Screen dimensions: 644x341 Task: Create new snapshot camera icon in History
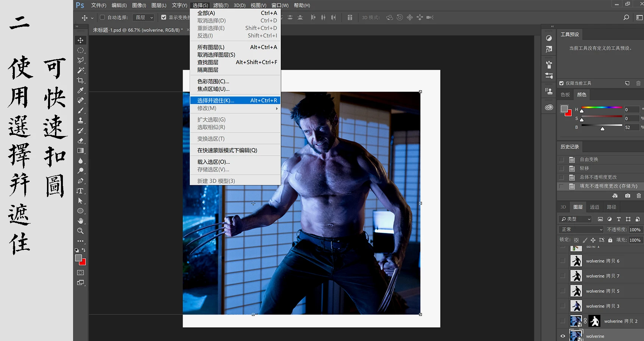628,196
